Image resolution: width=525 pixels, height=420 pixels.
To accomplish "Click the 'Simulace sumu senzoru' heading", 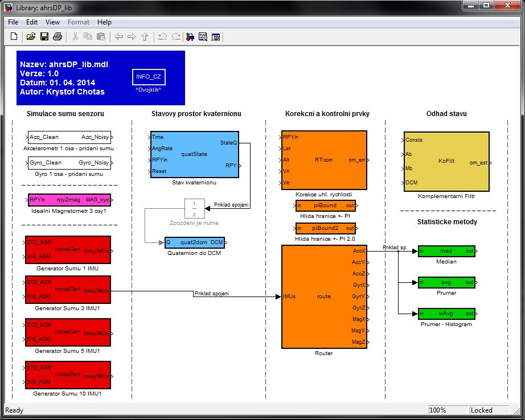I will click(65, 114).
